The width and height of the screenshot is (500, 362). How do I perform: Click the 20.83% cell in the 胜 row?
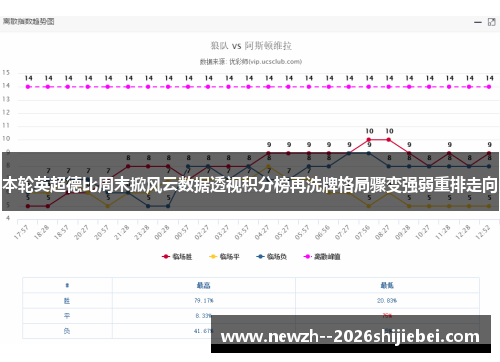click(x=387, y=301)
